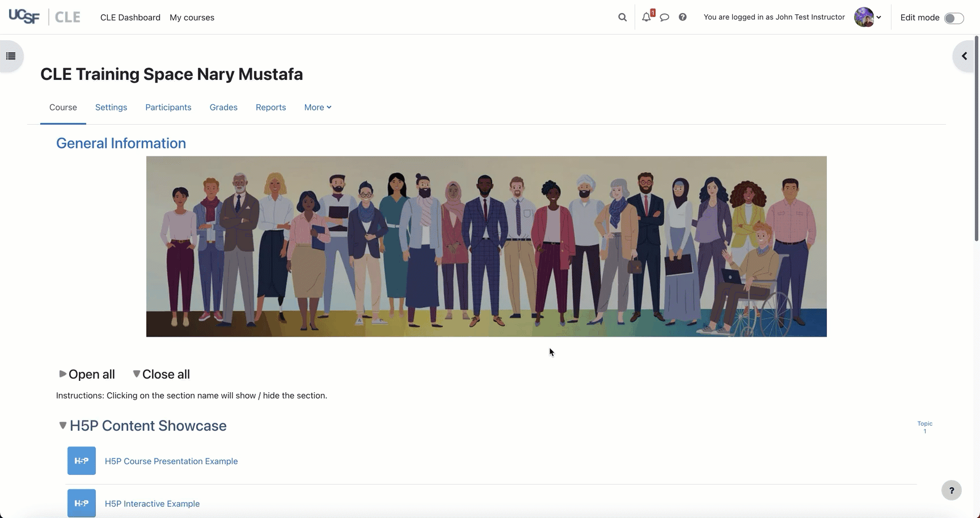The image size is (980, 518).
Task: Open the notifications bell icon
Action: point(646,18)
